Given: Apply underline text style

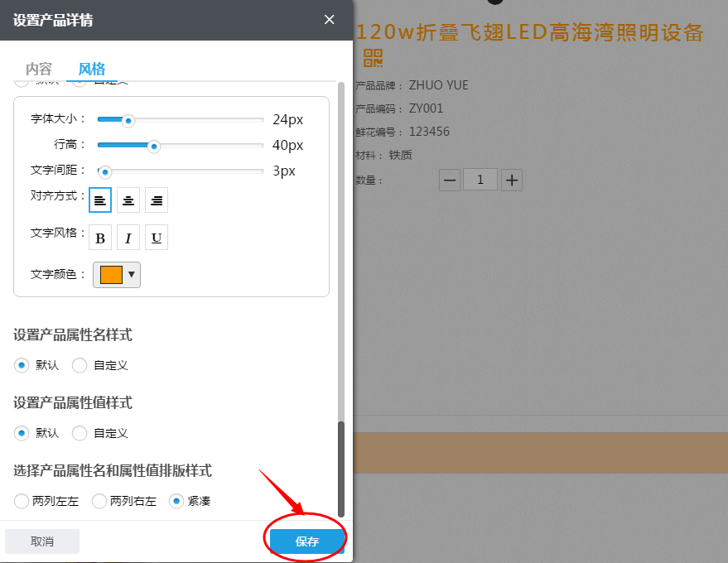Looking at the screenshot, I should coord(156,238).
